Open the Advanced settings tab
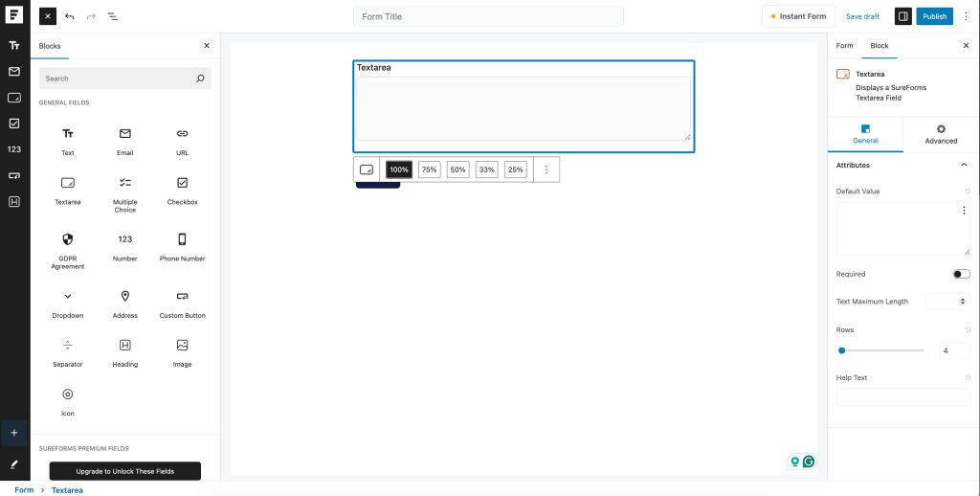 (941, 134)
